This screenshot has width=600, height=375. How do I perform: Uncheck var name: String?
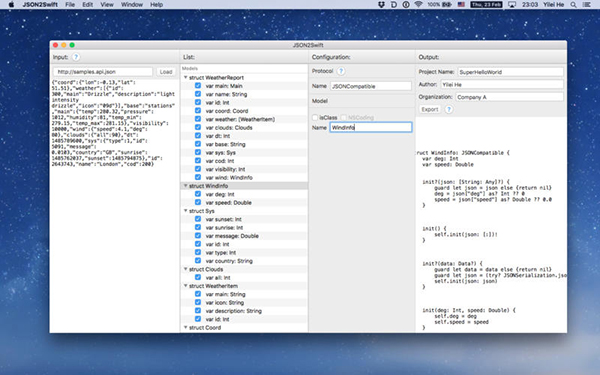(x=198, y=94)
